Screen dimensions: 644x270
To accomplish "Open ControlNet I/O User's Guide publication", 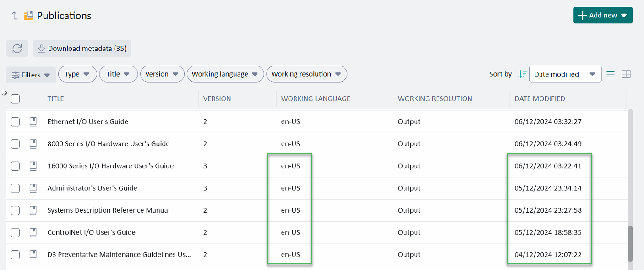I will [92, 232].
